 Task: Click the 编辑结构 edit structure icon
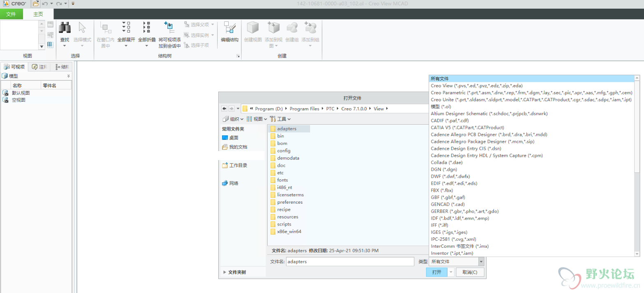[229, 28]
